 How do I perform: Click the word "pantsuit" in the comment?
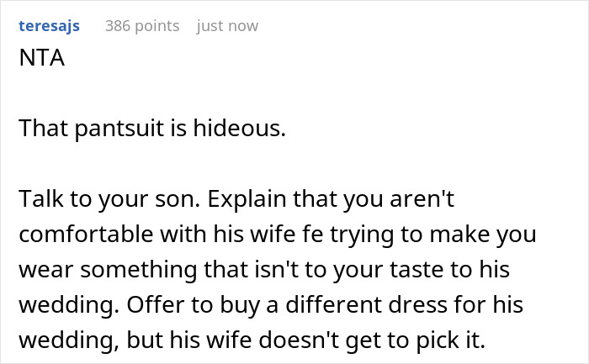pos(119,129)
